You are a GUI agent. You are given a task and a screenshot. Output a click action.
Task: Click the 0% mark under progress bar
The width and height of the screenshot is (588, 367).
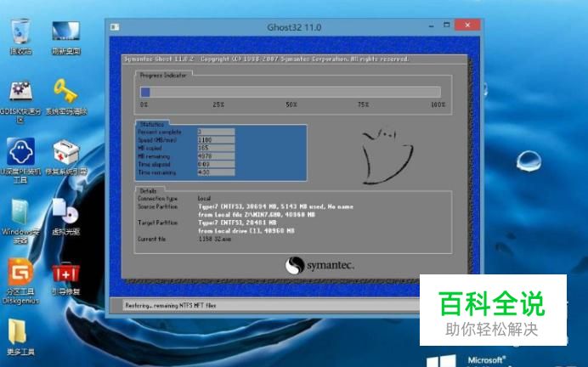144,104
